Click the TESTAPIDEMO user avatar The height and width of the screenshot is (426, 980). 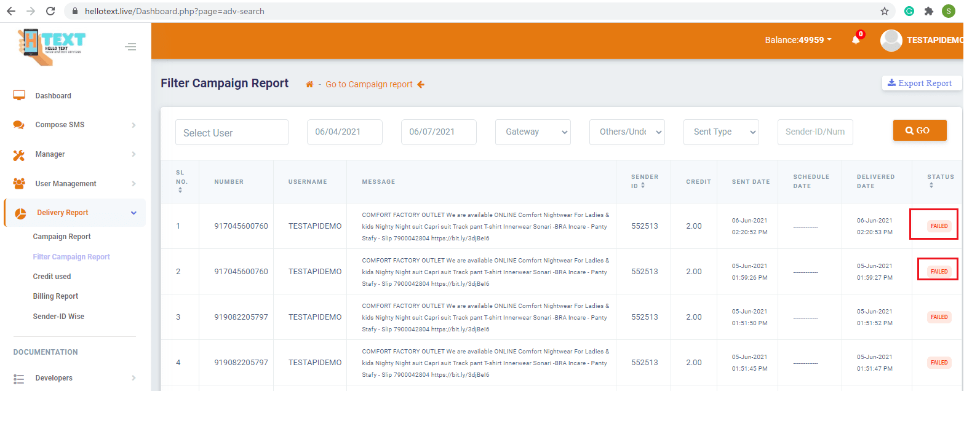[891, 40]
